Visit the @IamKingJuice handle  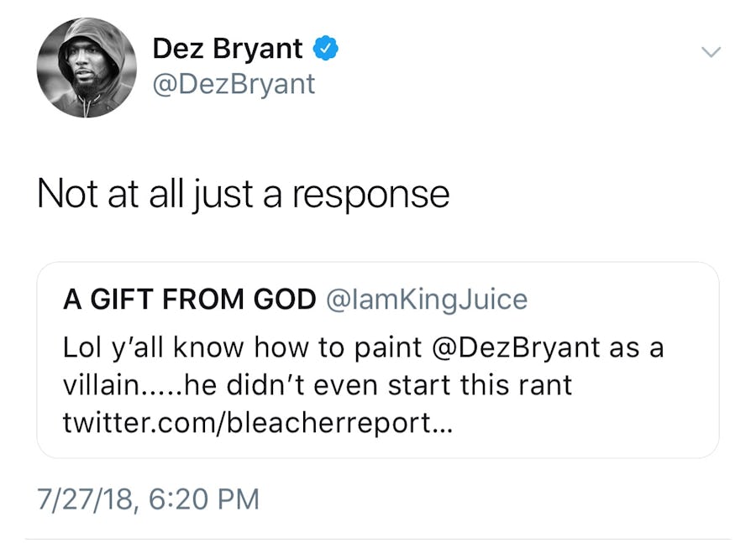426,300
